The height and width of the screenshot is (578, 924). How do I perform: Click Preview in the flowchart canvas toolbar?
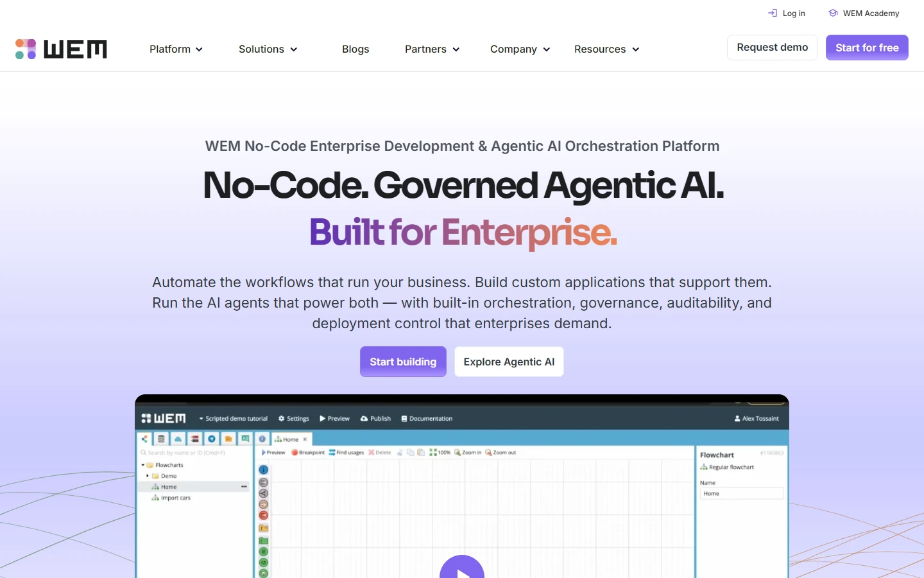273,453
